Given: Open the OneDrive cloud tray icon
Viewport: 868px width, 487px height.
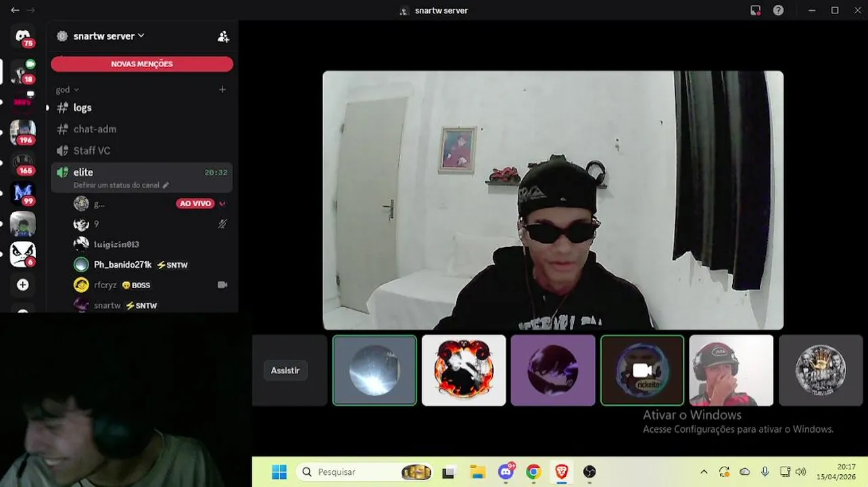Looking at the screenshot, I should (745, 472).
